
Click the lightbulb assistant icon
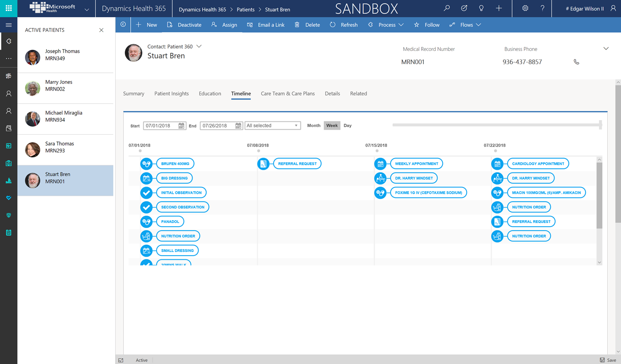(481, 8)
